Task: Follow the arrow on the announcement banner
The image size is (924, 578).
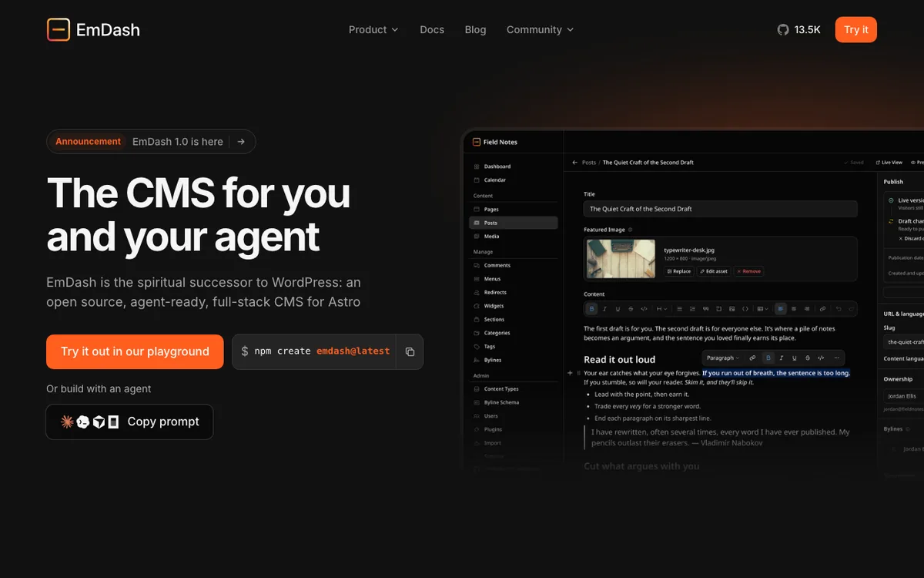Action: point(241,142)
